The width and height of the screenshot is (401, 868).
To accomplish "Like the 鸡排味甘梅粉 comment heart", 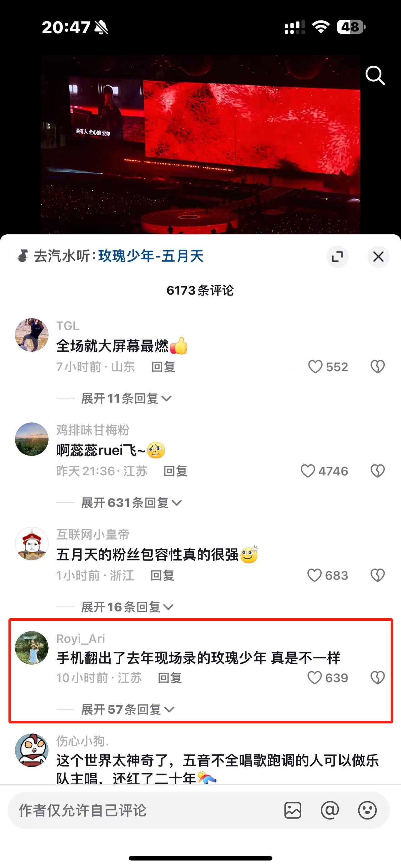I will click(308, 471).
